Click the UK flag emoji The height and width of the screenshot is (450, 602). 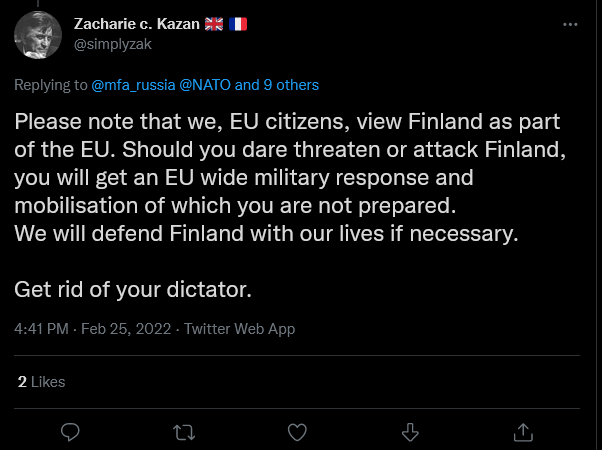(x=215, y=23)
